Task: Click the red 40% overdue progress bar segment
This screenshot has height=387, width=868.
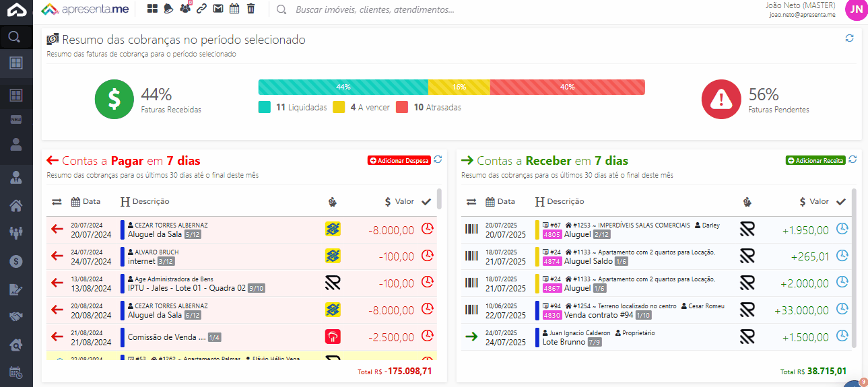Action: (567, 87)
